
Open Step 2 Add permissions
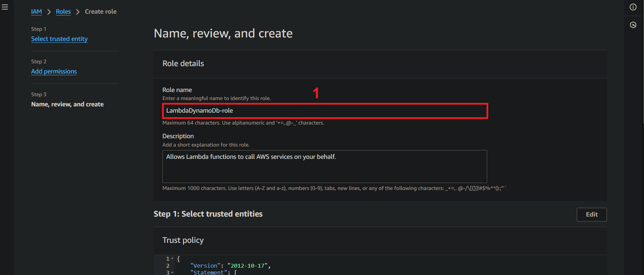54,71
